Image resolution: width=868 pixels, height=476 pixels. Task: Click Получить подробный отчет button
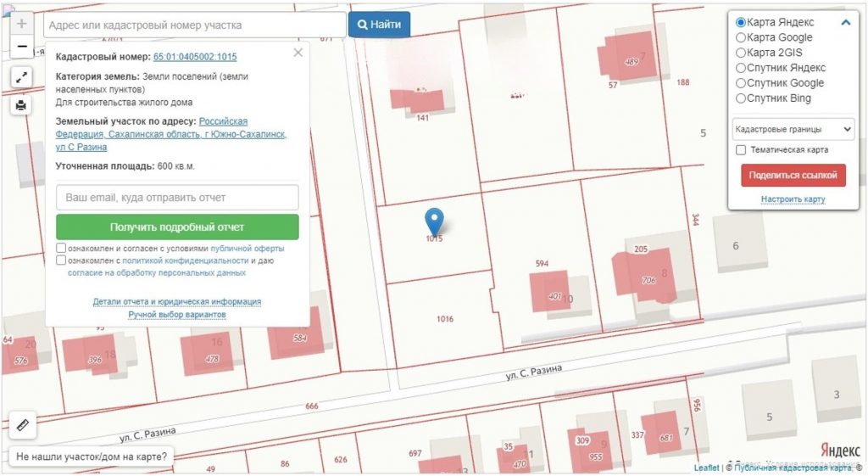pyautogui.click(x=177, y=227)
